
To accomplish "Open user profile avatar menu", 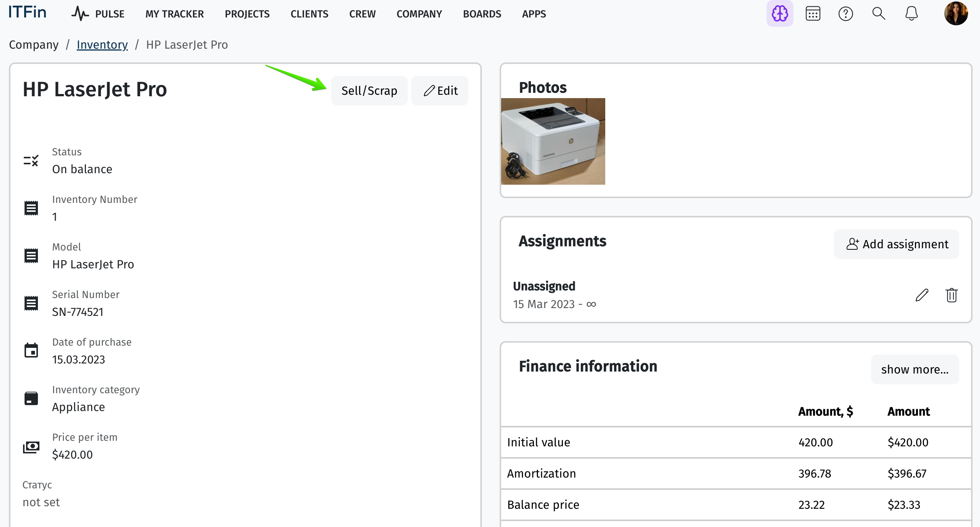I will coord(956,14).
